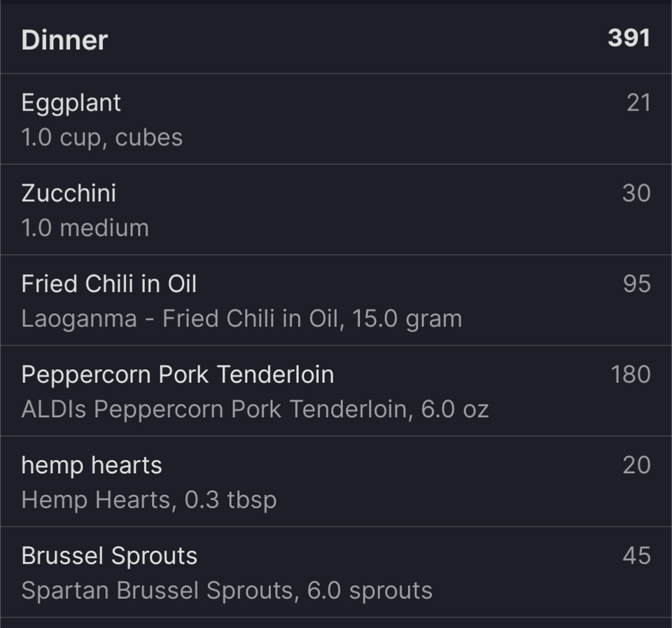Viewport: 672px width, 628px height.
Task: Open the Brussel Sprouts entry
Action: (x=336, y=572)
